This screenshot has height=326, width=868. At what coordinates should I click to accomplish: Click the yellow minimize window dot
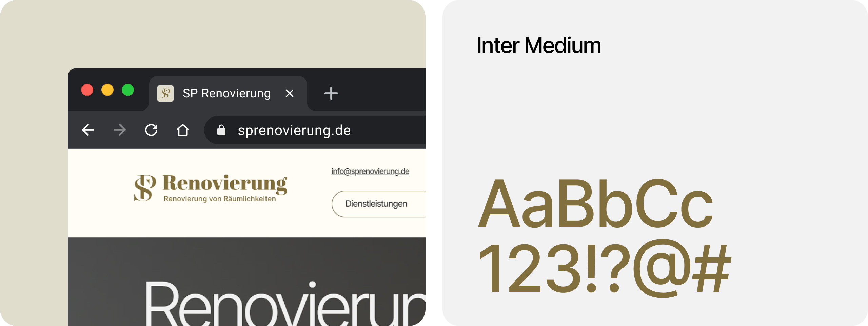click(107, 90)
